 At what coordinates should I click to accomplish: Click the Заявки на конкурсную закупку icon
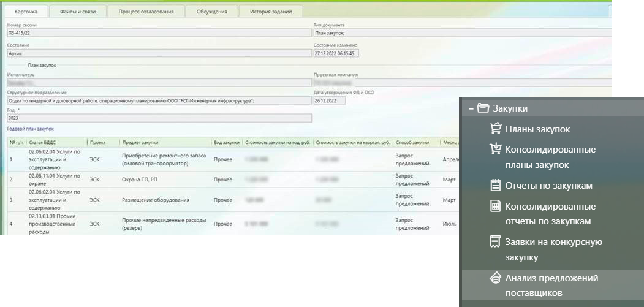point(496,241)
